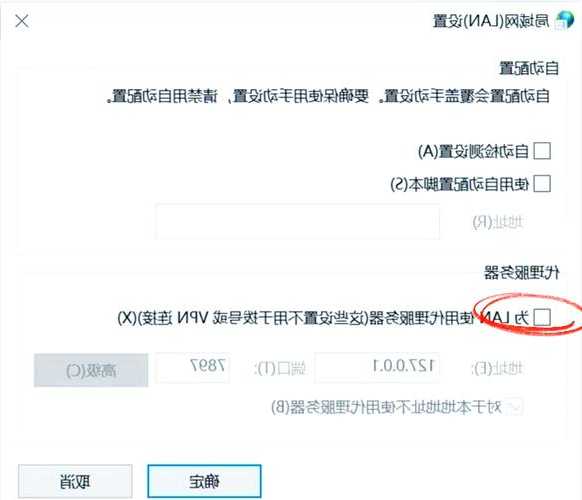The width and height of the screenshot is (582, 500).
Task: Click the 地址(R) label text
Action: click(x=498, y=222)
